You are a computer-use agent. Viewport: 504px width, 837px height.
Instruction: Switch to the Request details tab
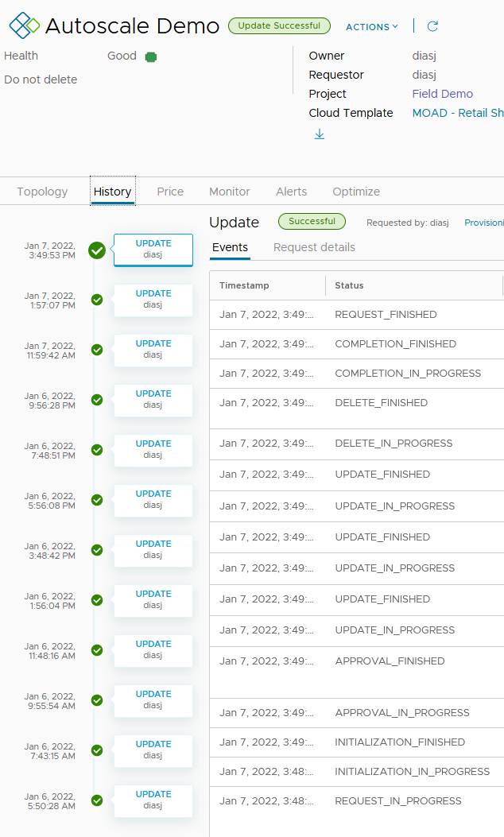pyautogui.click(x=314, y=247)
